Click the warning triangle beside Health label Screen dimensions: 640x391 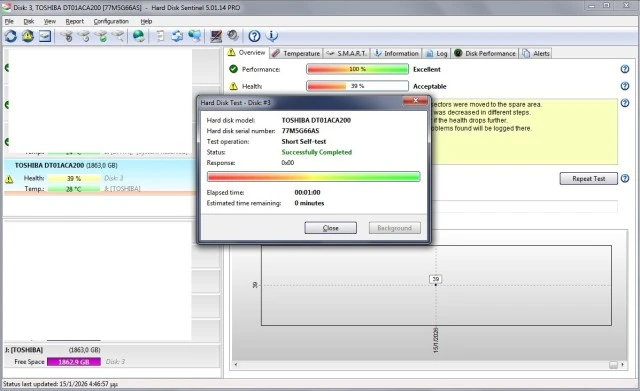(x=233, y=86)
